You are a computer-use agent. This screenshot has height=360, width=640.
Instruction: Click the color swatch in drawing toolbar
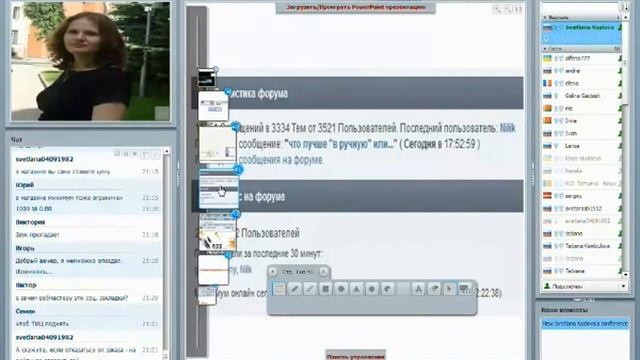[403, 289]
